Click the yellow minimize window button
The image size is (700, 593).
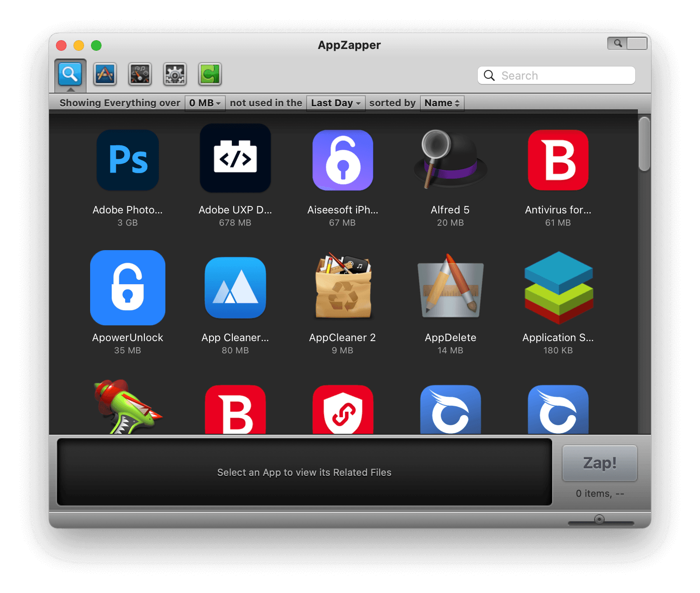tap(79, 45)
